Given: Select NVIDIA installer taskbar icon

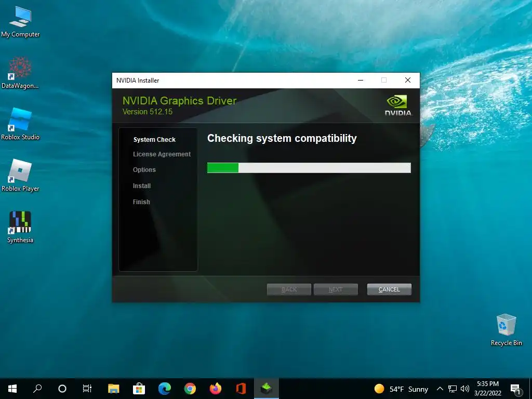Looking at the screenshot, I should (x=267, y=389).
